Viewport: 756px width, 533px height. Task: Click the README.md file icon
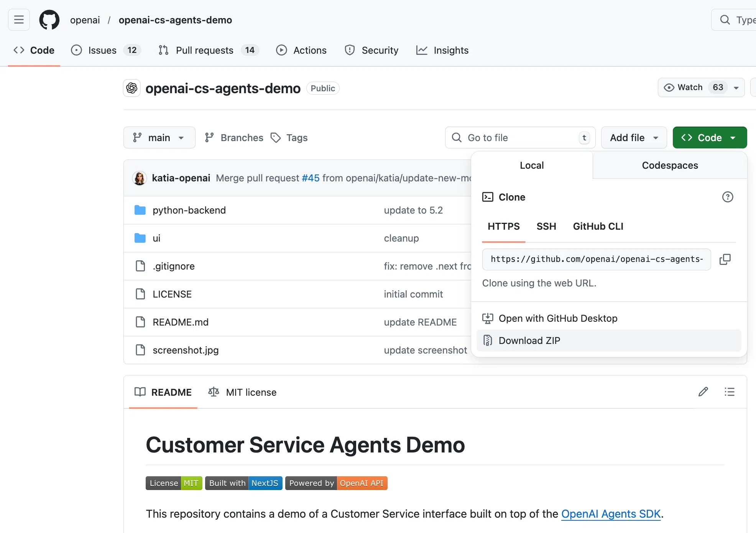click(140, 322)
